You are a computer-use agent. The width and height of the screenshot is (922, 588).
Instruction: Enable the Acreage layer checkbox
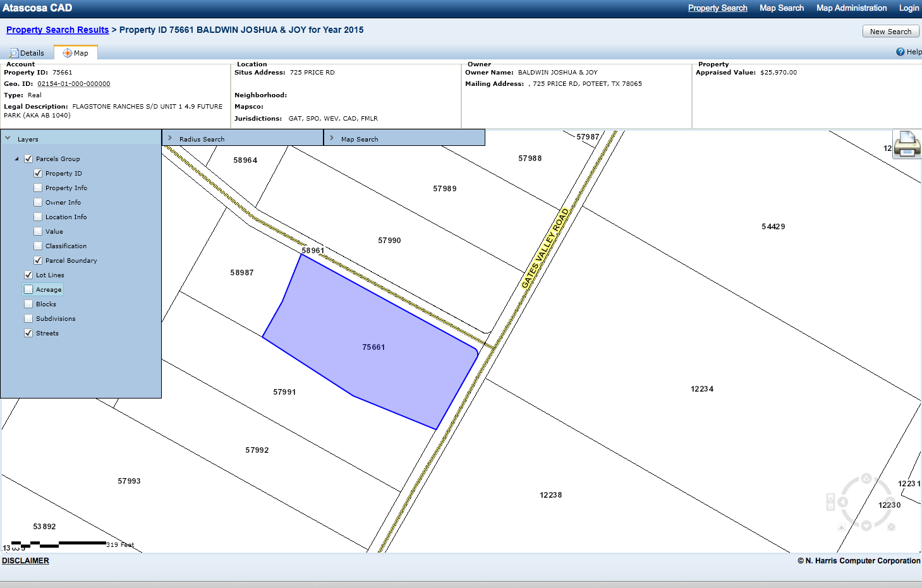pos(28,289)
